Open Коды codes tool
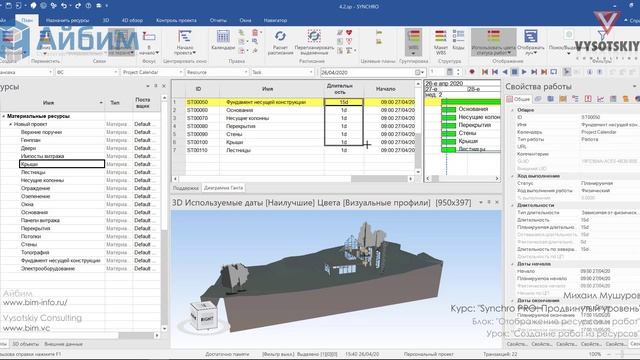 click(458, 40)
